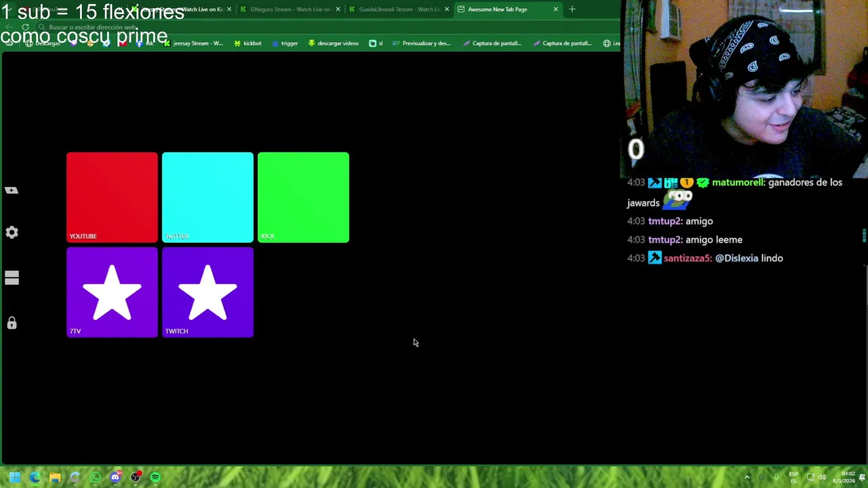Open the network tray icon
The image size is (868, 488).
(810, 477)
